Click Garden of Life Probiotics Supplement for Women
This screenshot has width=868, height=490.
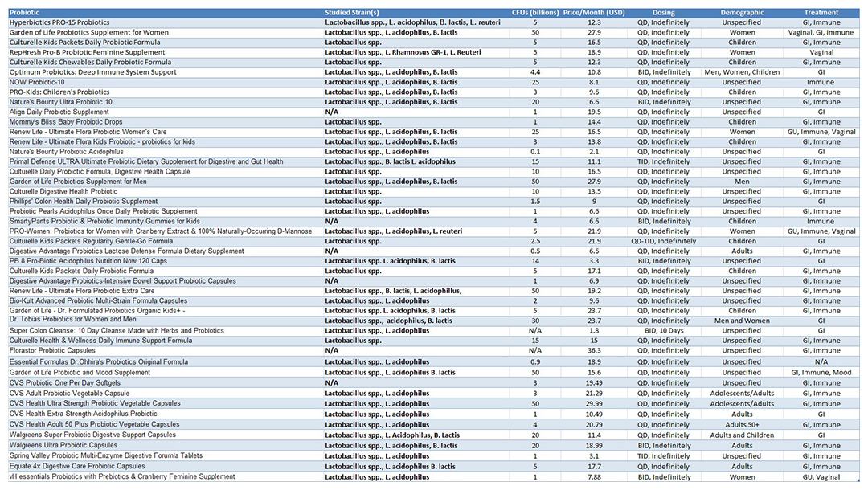[x=89, y=33]
